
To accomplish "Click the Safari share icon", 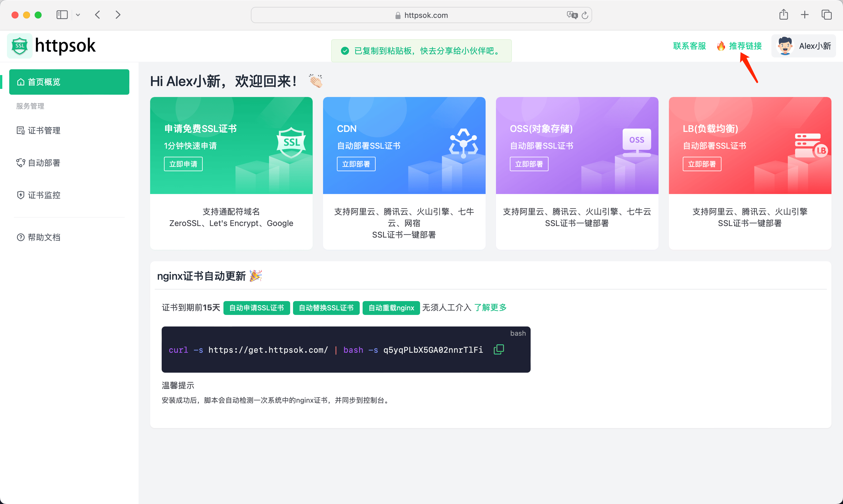I will (x=784, y=15).
